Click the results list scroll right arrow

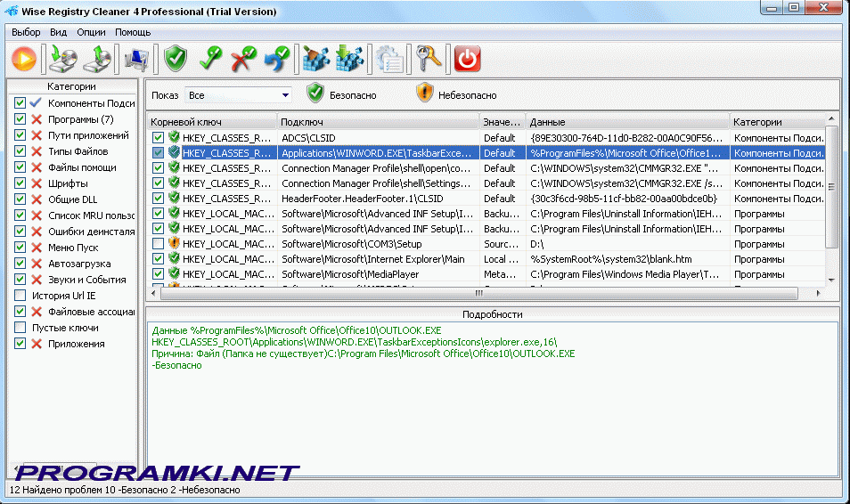(x=819, y=293)
